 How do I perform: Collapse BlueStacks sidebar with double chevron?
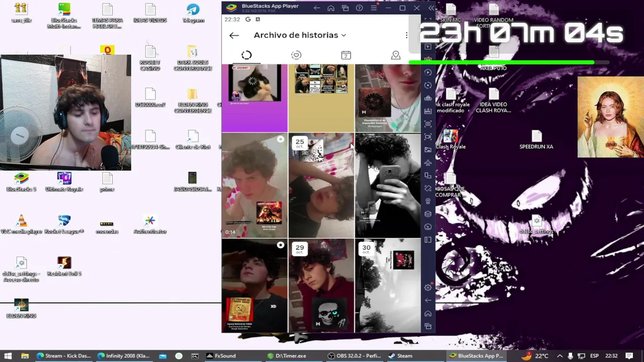[431, 8]
